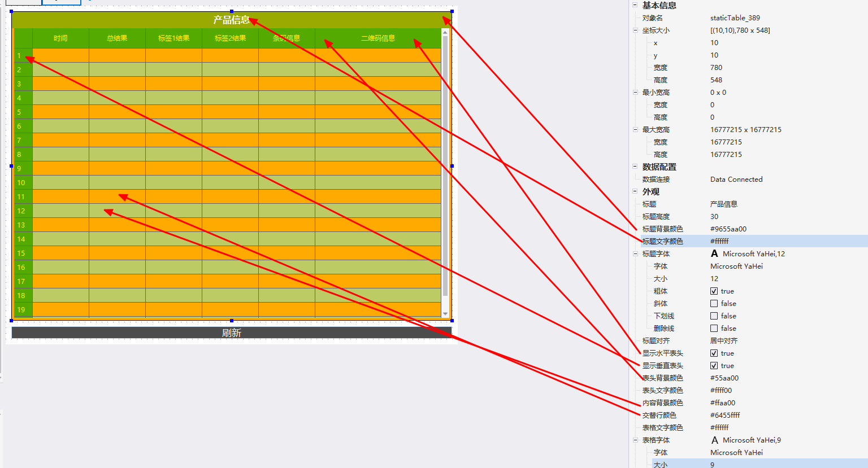Image resolution: width=868 pixels, height=468 pixels.
Task: Click the bottom-center blue selection handle
Action: [x=232, y=321]
